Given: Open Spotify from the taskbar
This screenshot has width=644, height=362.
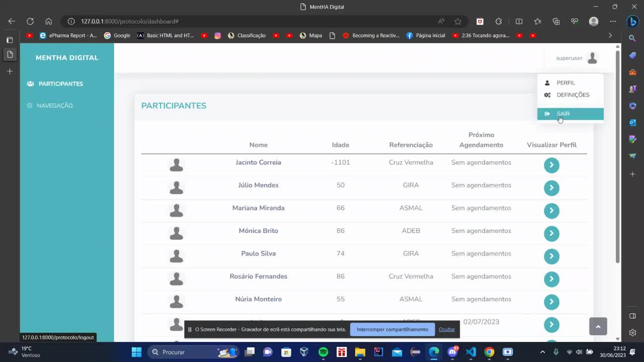Looking at the screenshot, I should click(x=323, y=352).
